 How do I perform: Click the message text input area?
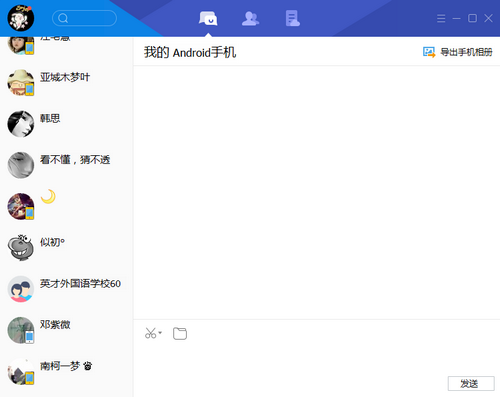(x=317, y=360)
